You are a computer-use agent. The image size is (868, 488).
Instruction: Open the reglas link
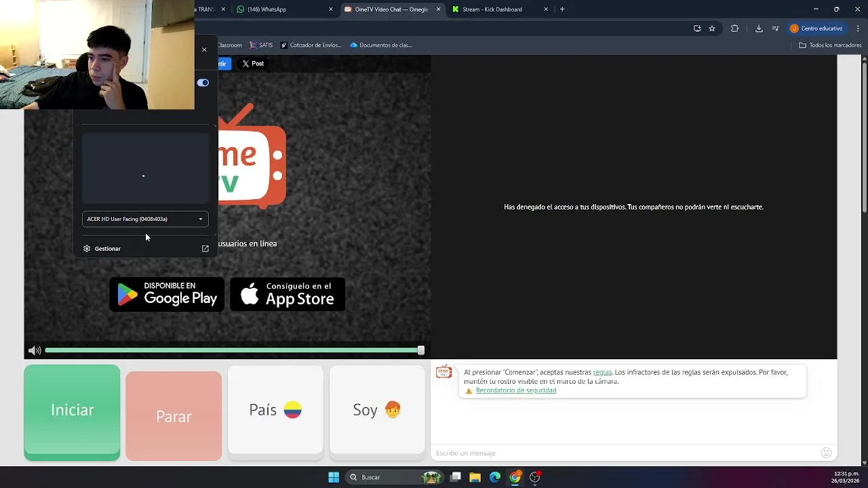point(602,372)
